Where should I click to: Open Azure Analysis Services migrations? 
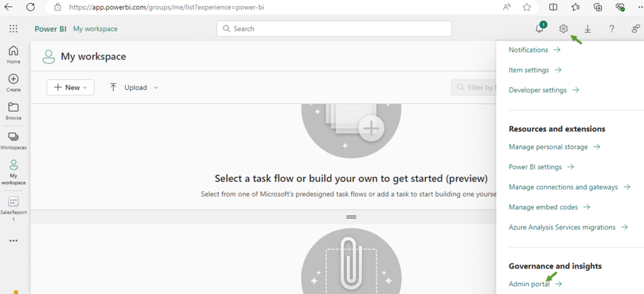tap(568, 227)
